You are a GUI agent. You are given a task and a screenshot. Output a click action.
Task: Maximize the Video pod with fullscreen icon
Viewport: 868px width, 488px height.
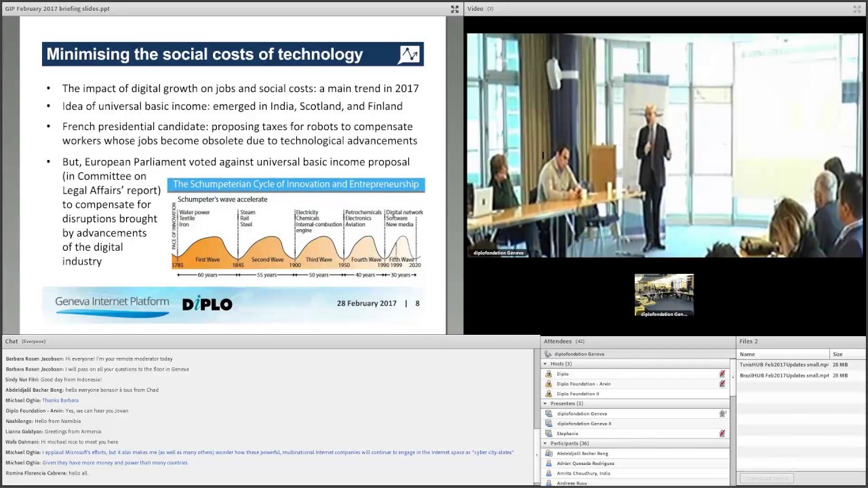pyautogui.click(x=856, y=9)
